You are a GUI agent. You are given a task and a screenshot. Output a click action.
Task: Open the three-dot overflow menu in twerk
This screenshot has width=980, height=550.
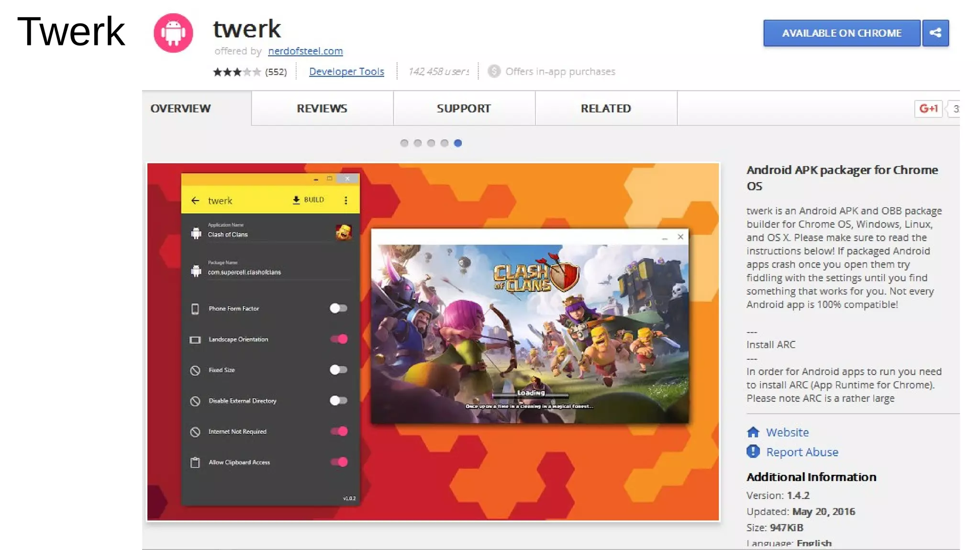tap(345, 200)
